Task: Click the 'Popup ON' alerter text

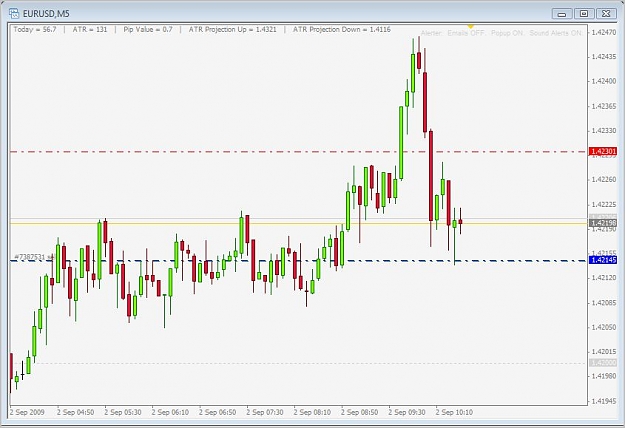Action: tap(507, 33)
